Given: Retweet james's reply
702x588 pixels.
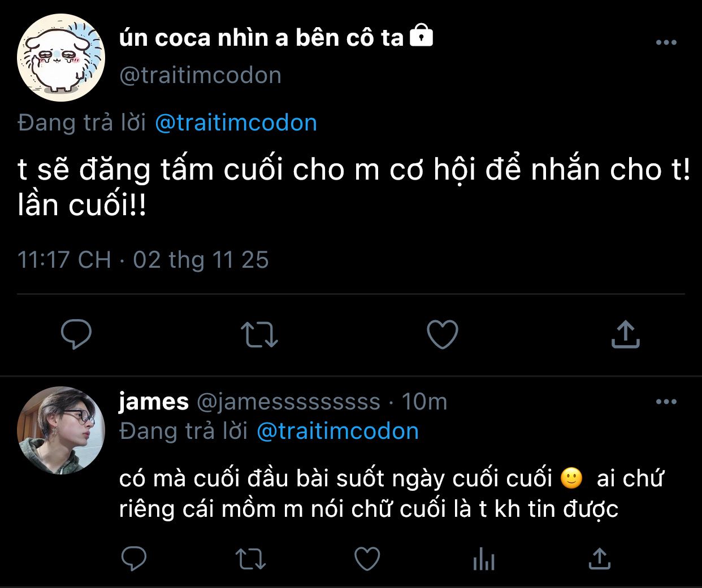Looking at the screenshot, I should point(250,559).
